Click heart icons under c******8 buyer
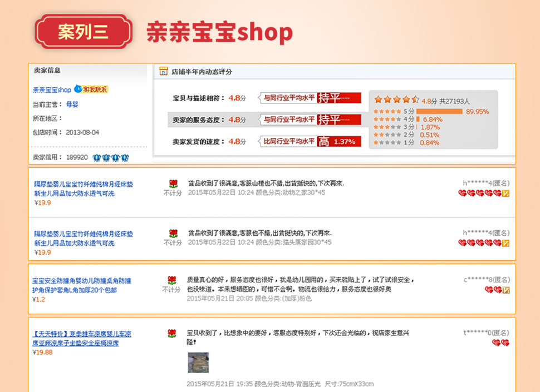The width and height of the screenshot is (540, 392). 493,290
